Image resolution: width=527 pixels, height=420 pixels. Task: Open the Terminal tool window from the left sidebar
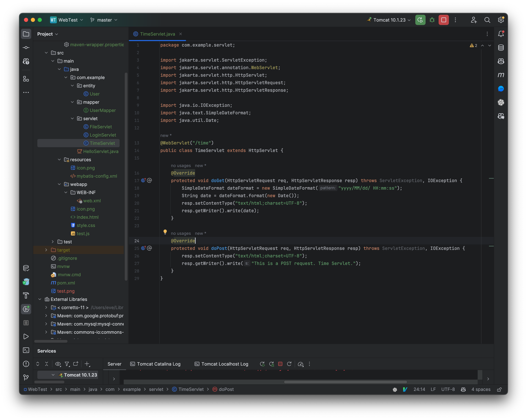[26, 350]
